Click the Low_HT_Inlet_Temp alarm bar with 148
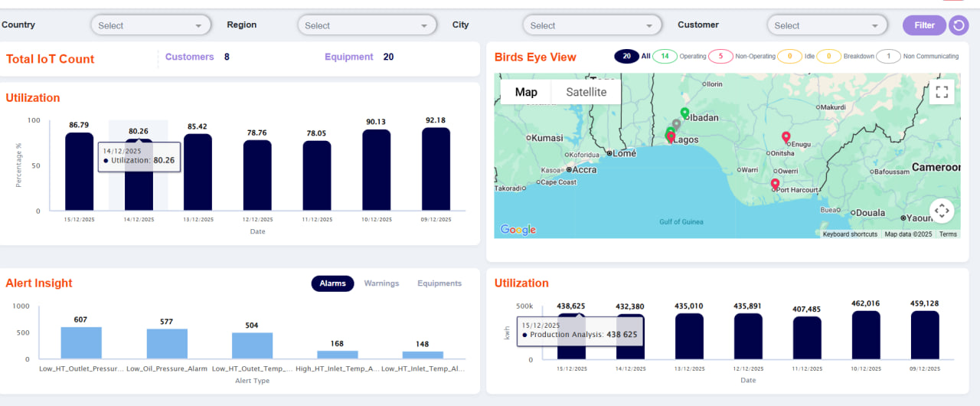980x406 pixels. pyautogui.click(x=423, y=355)
